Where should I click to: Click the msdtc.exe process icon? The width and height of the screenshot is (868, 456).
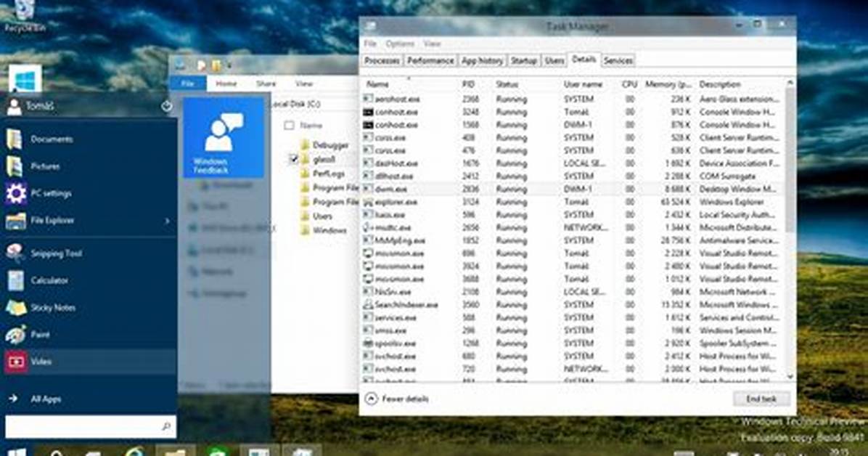(x=367, y=227)
